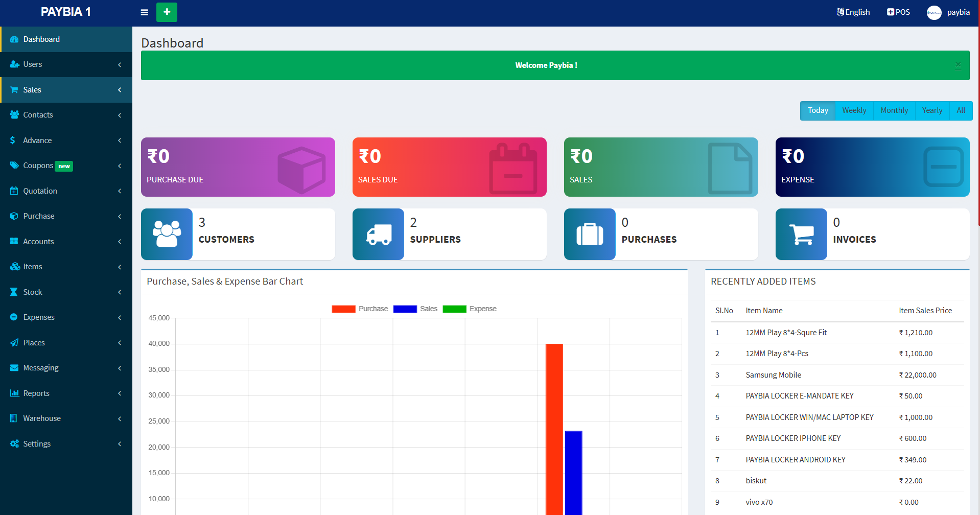
Task: Expand the Accounts menu chevron
Action: pyautogui.click(x=120, y=242)
